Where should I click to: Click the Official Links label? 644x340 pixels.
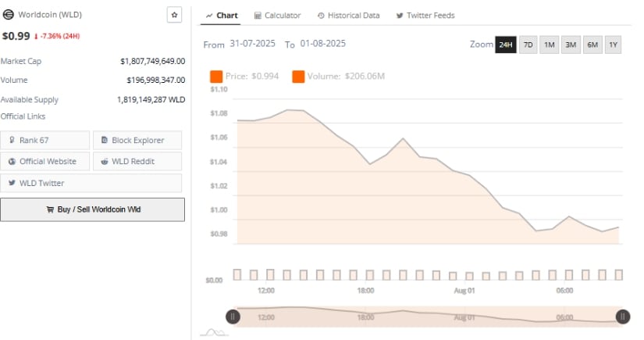click(x=23, y=116)
